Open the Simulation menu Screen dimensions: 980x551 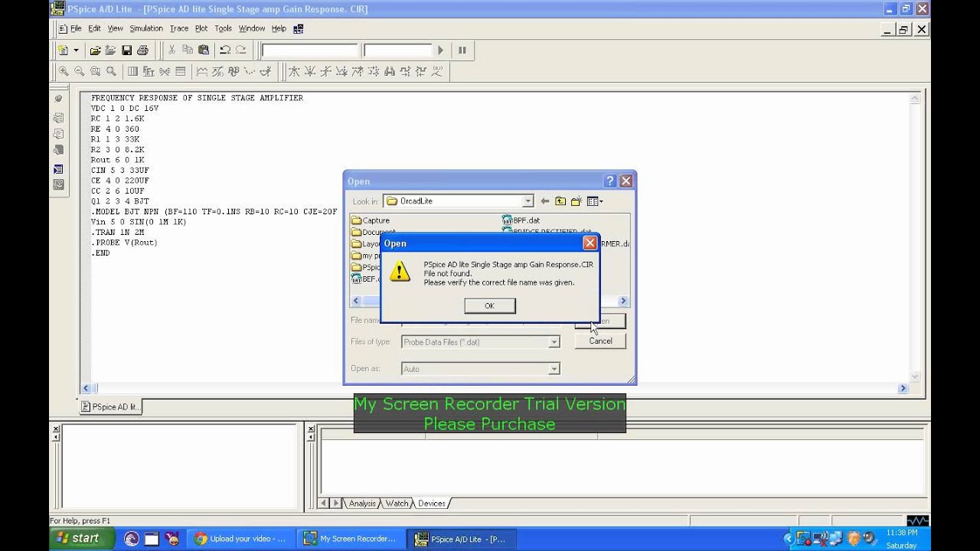click(x=145, y=28)
